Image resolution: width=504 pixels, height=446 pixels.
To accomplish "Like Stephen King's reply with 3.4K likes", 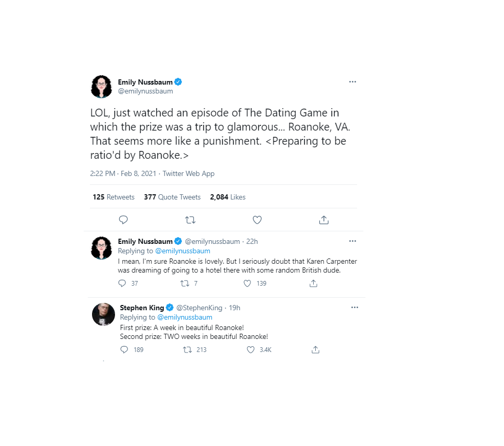I will click(x=251, y=350).
